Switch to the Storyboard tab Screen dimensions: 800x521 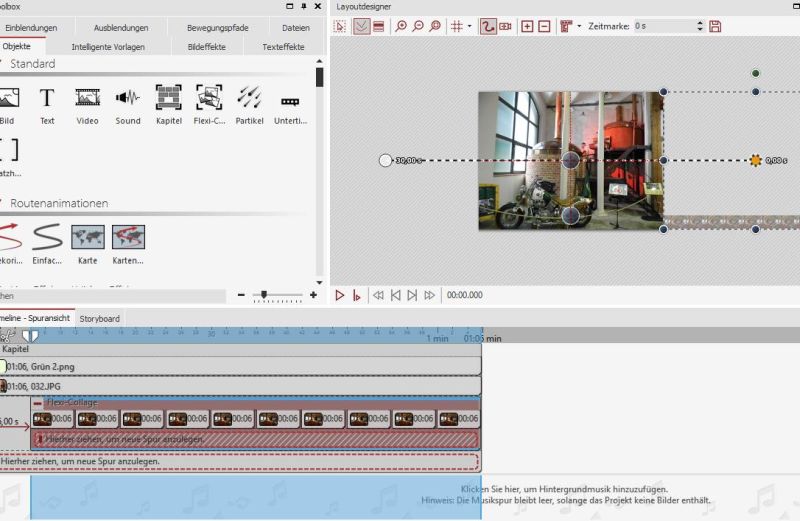click(100, 318)
